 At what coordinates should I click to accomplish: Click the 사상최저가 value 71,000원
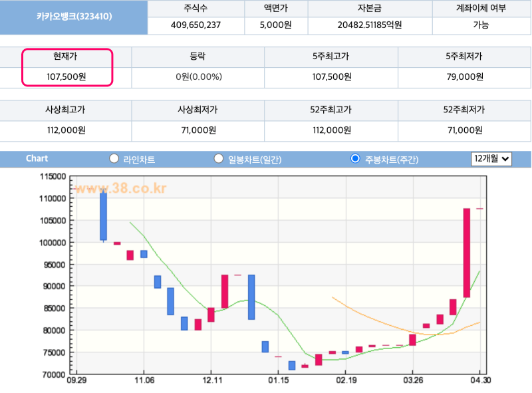[x=198, y=130]
